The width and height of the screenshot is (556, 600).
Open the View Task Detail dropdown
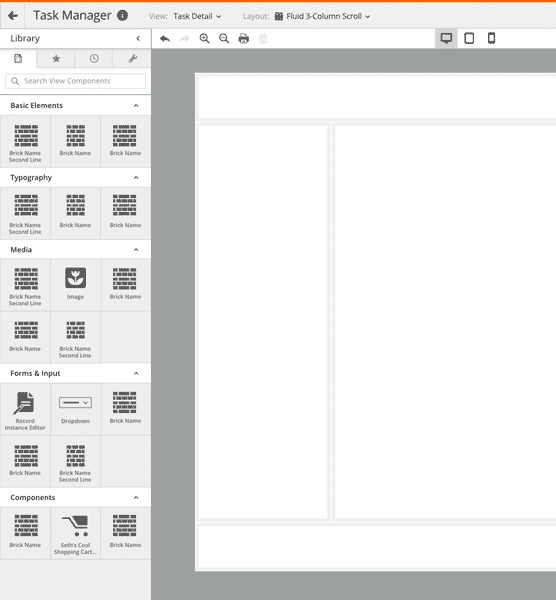point(197,16)
